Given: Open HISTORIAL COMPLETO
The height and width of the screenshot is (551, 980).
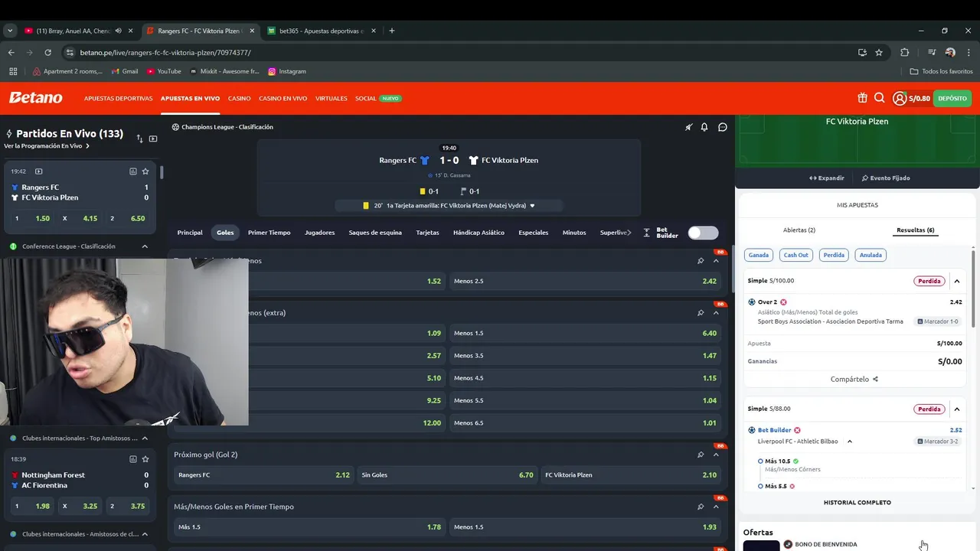Looking at the screenshot, I should 857,503.
